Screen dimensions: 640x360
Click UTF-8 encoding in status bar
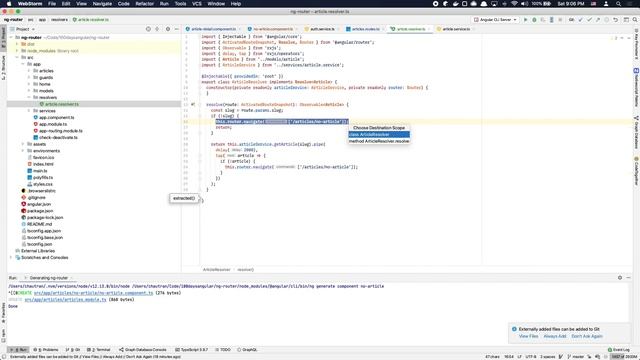tap(531, 357)
